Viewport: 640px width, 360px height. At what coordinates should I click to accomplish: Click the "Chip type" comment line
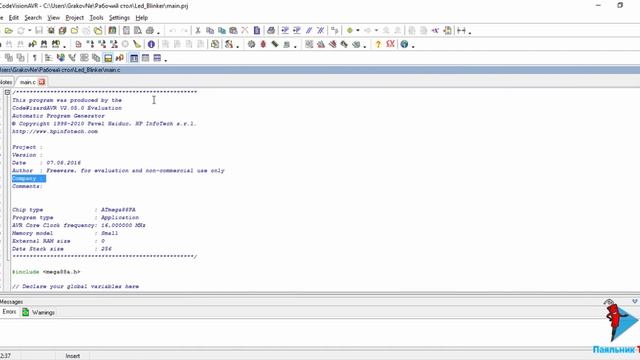[74, 210]
